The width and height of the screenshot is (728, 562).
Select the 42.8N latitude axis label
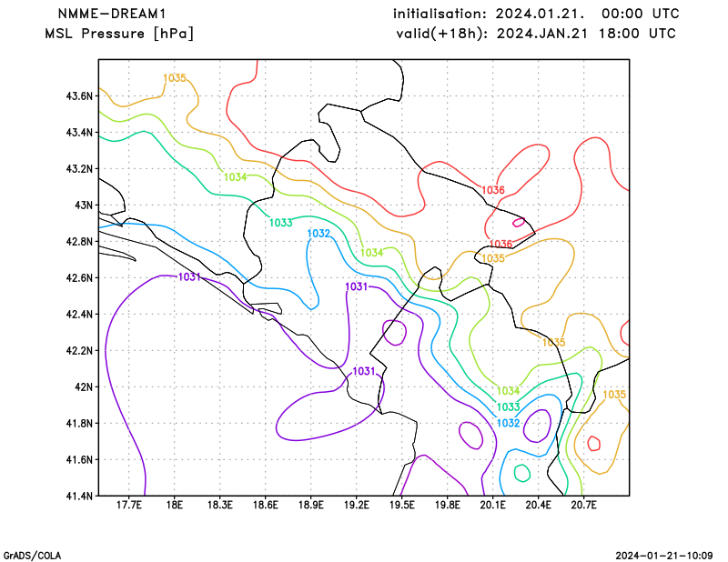pyautogui.click(x=79, y=241)
